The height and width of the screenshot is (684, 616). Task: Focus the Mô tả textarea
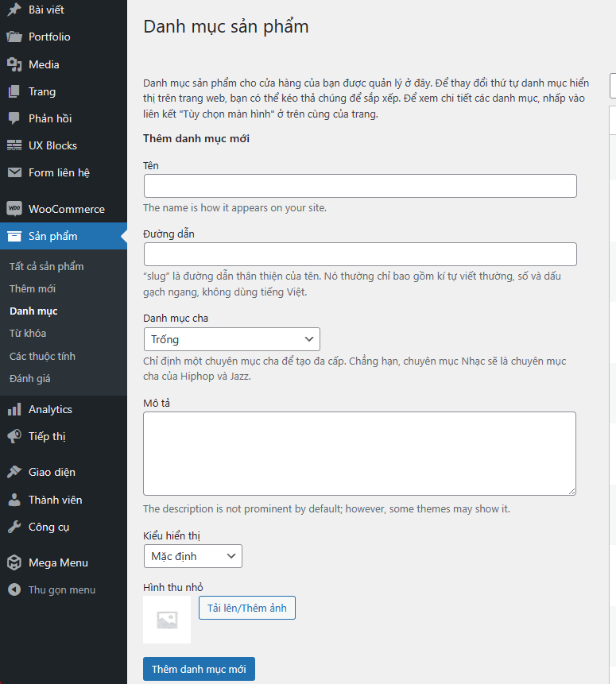[x=360, y=454]
